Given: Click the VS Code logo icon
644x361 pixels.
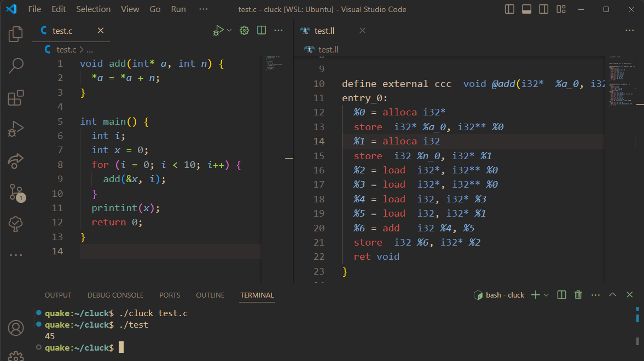Looking at the screenshot, I should [x=11, y=9].
